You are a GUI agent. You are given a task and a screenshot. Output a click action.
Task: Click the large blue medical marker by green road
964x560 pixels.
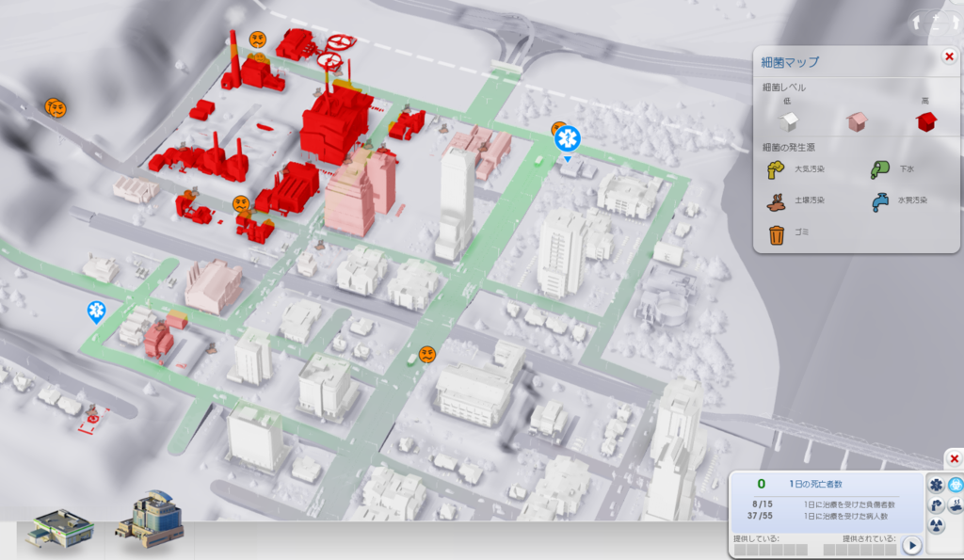pos(568,140)
